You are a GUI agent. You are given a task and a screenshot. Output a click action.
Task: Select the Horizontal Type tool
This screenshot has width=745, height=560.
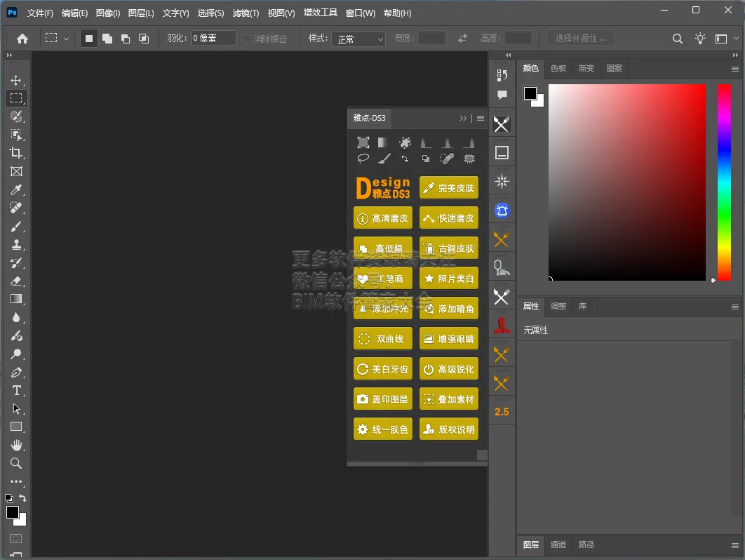coord(16,390)
